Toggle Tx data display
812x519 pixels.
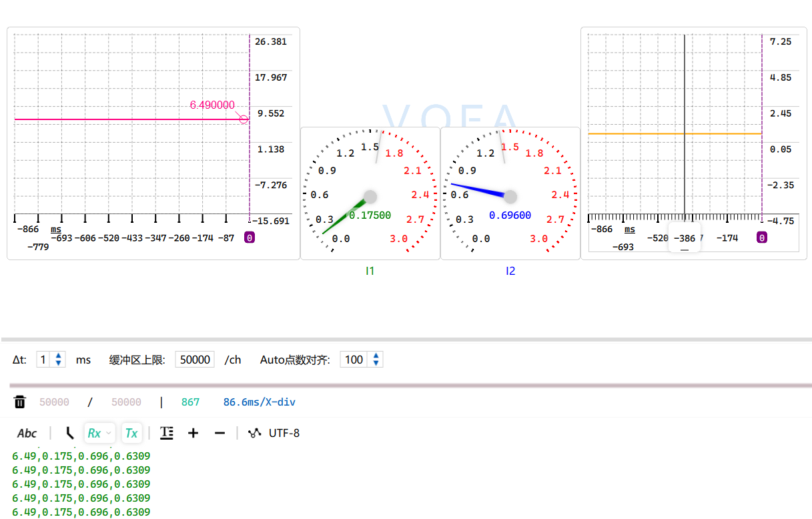(131, 433)
